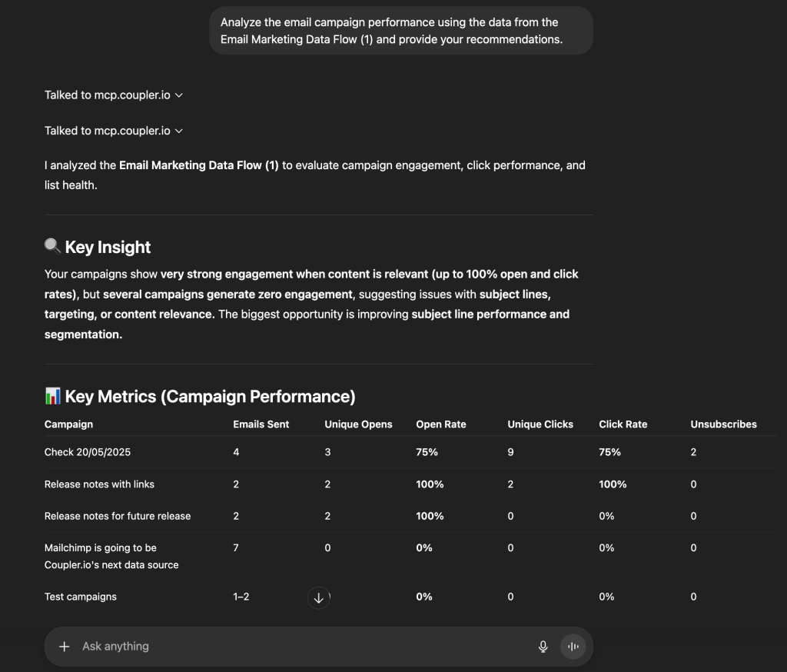This screenshot has height=672, width=787.
Task: Click the user prompt message bubble
Action: 400,31
